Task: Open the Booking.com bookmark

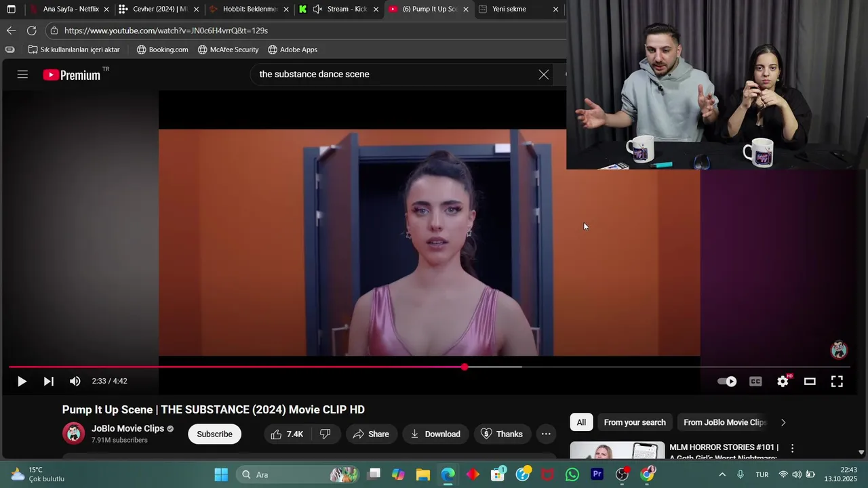Action: pyautogui.click(x=163, y=49)
